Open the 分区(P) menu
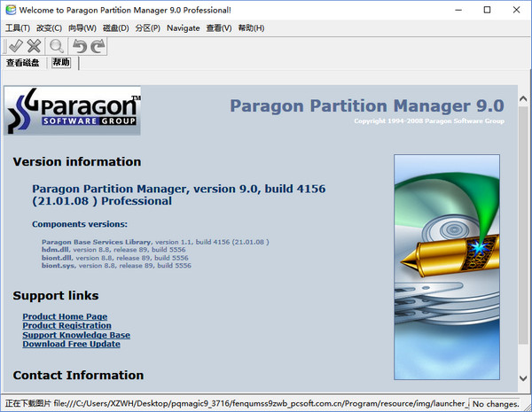The height and width of the screenshot is (412, 532). [x=147, y=28]
